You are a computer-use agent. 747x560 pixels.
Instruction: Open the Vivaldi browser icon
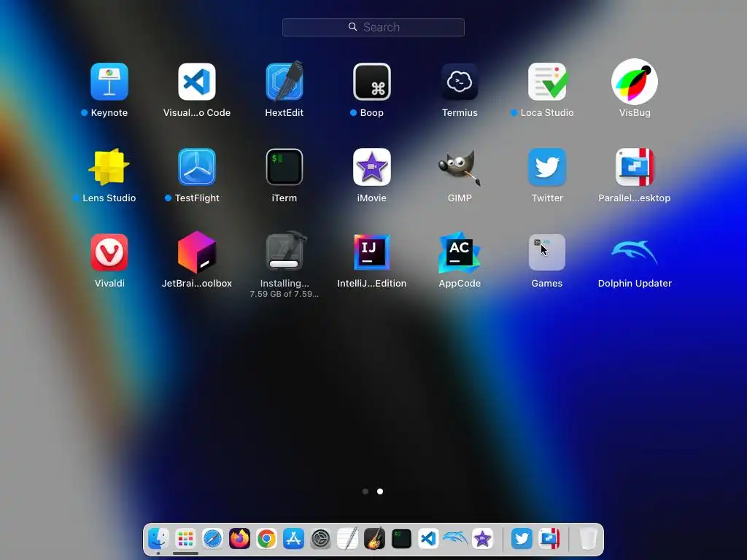point(109,252)
